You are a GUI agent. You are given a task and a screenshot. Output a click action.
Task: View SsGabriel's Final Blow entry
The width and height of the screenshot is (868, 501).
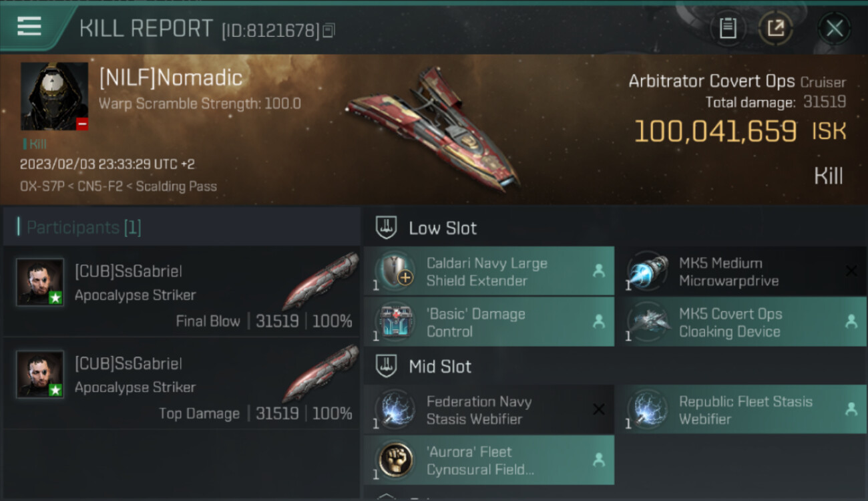click(182, 291)
